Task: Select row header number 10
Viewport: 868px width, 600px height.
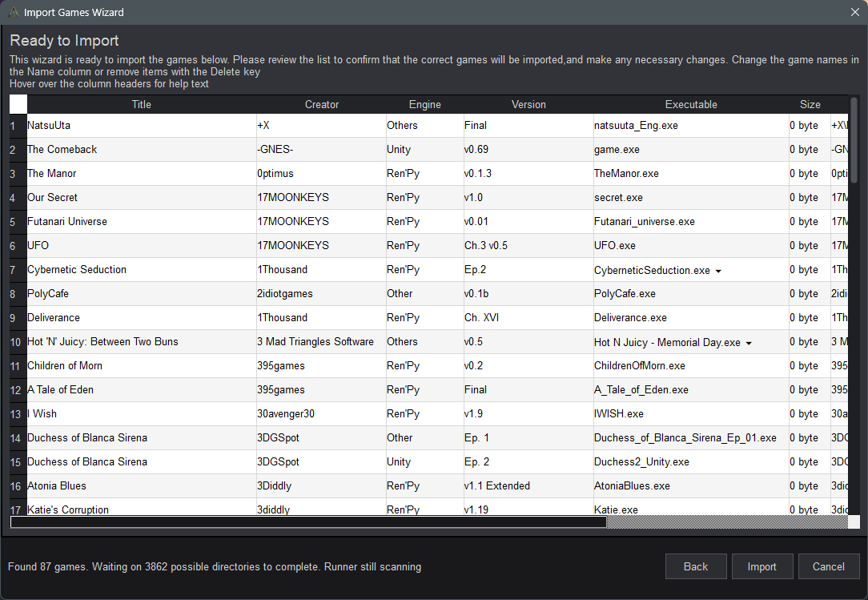Action: tap(18, 342)
